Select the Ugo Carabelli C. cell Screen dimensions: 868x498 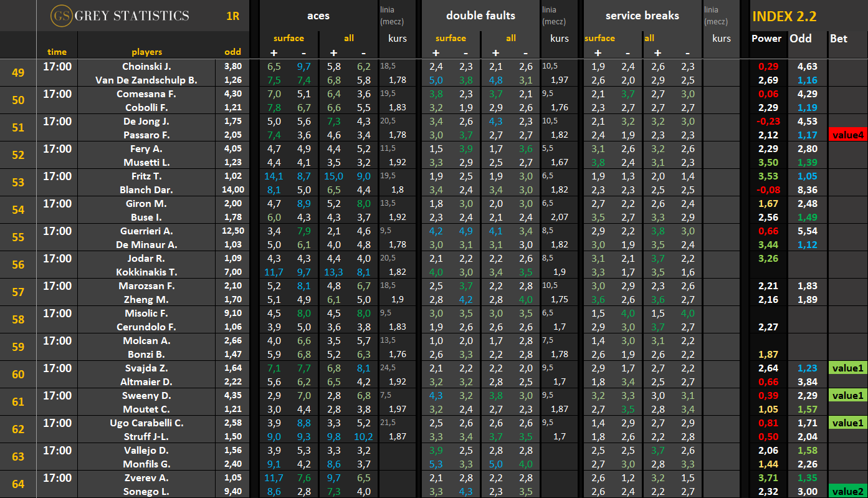point(146,423)
